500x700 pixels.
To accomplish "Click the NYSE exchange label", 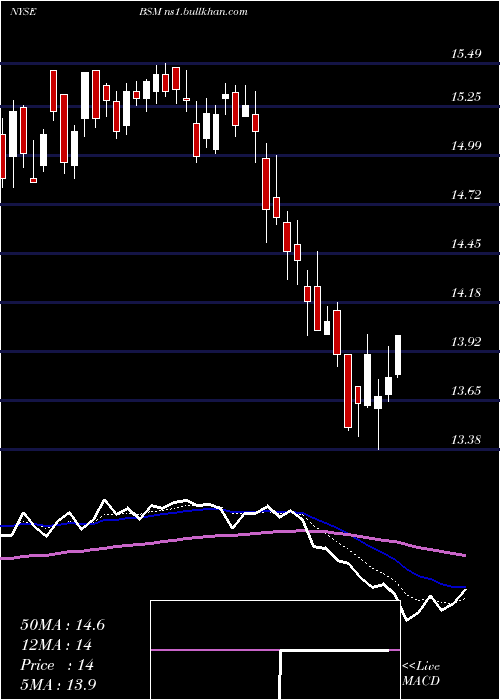I will [x=22, y=12].
